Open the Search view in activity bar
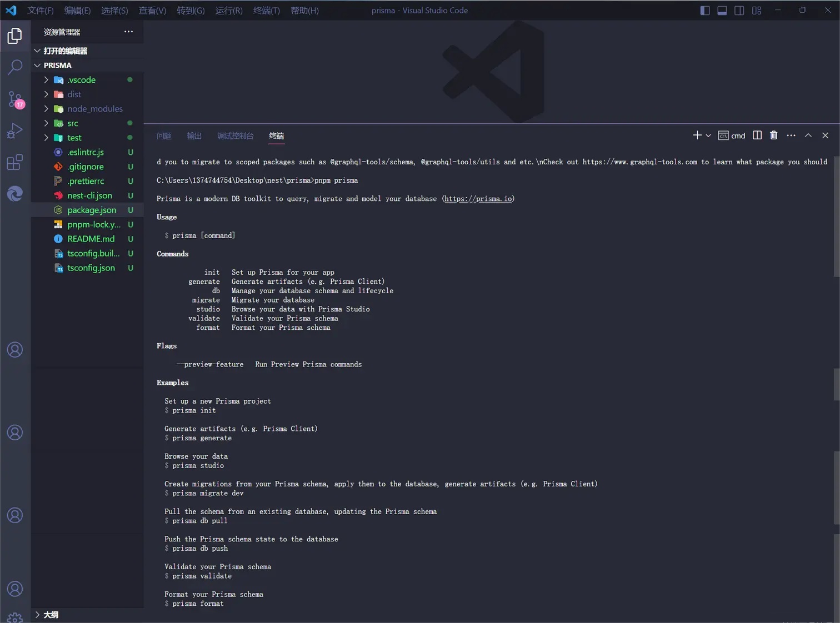This screenshot has width=840, height=623. point(15,67)
